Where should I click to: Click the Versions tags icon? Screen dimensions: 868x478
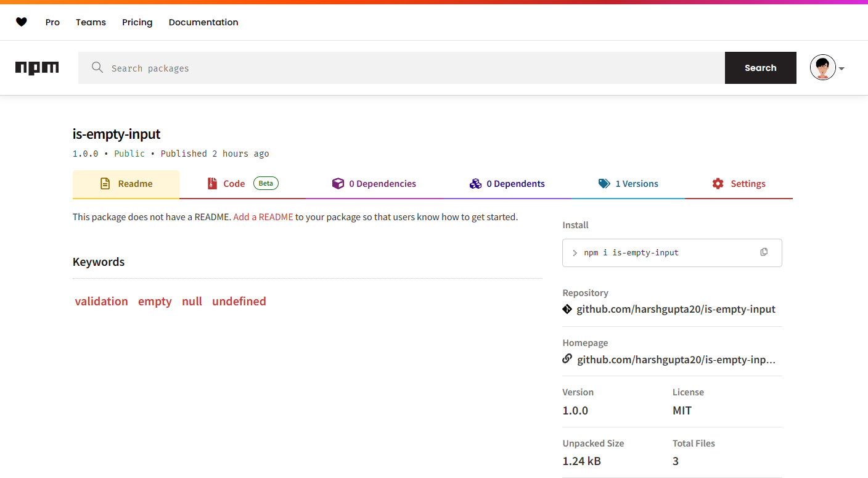(604, 184)
